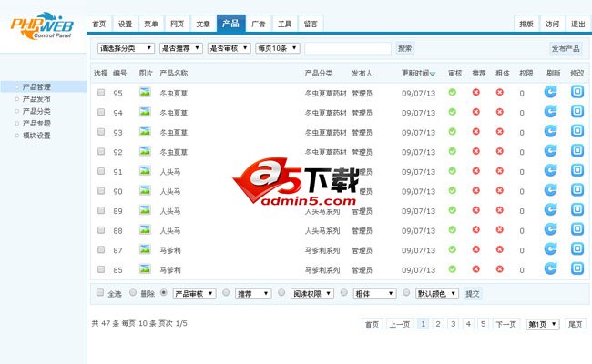Tick the 全选 select-all checkbox
The width and height of the screenshot is (592, 364).
click(100, 292)
